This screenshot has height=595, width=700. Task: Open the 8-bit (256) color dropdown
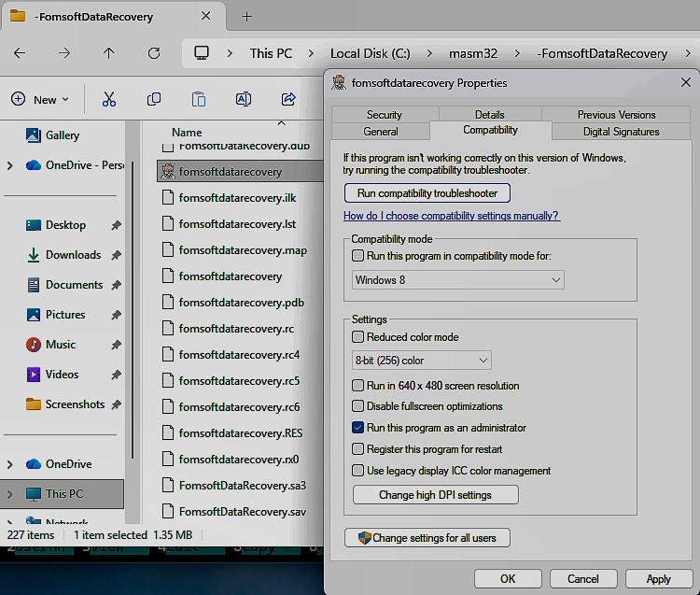422,360
